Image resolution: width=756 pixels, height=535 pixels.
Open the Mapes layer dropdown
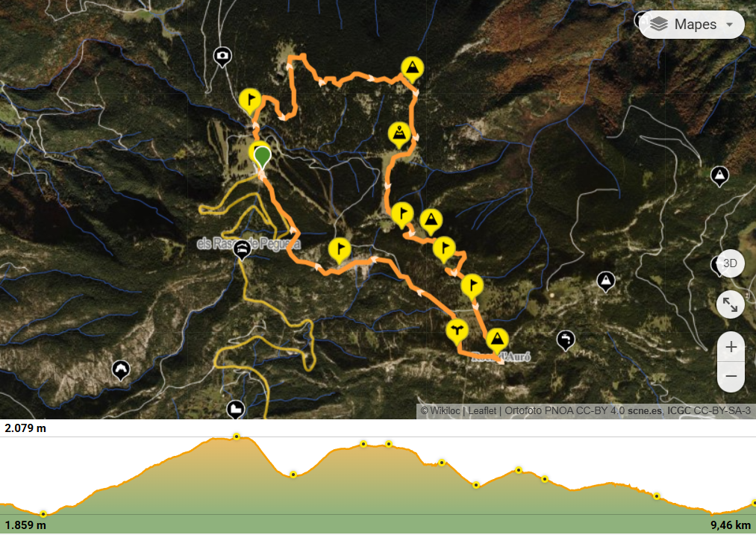692,25
